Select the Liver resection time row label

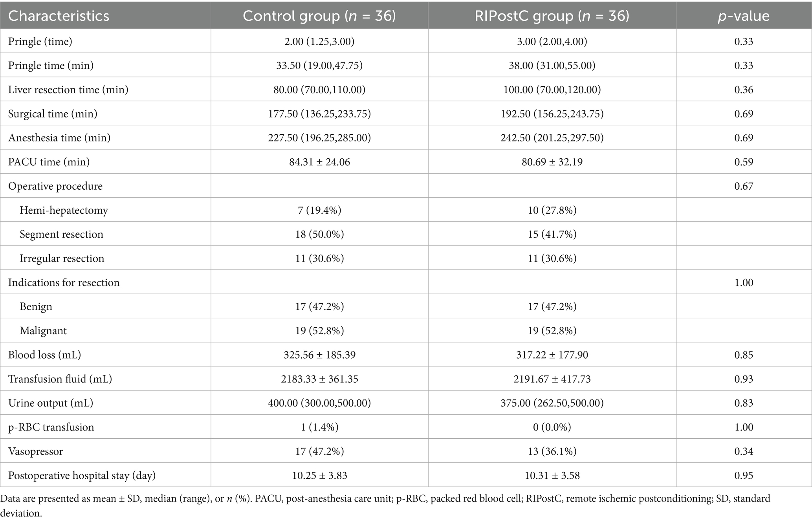[x=68, y=90]
